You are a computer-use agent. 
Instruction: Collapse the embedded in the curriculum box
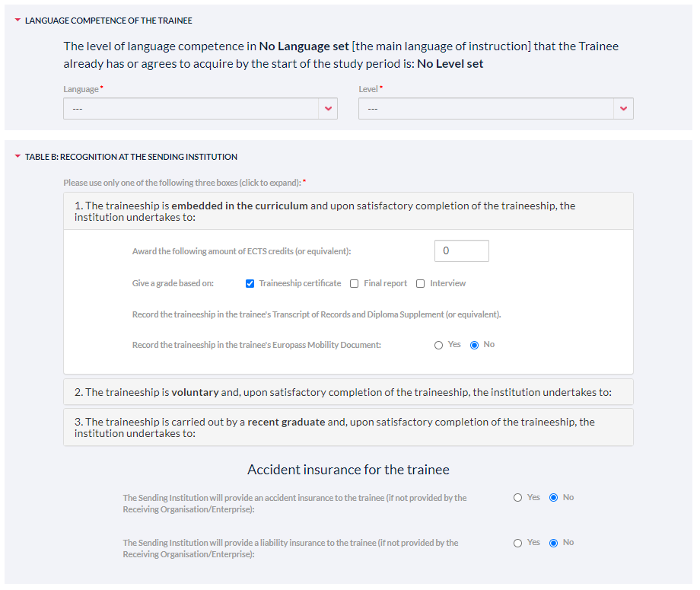tap(348, 212)
